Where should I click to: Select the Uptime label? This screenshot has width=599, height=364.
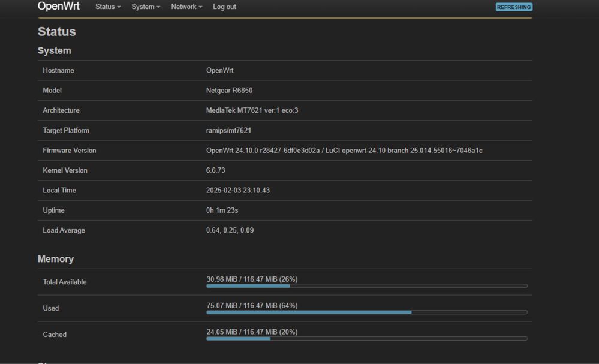[x=53, y=210]
